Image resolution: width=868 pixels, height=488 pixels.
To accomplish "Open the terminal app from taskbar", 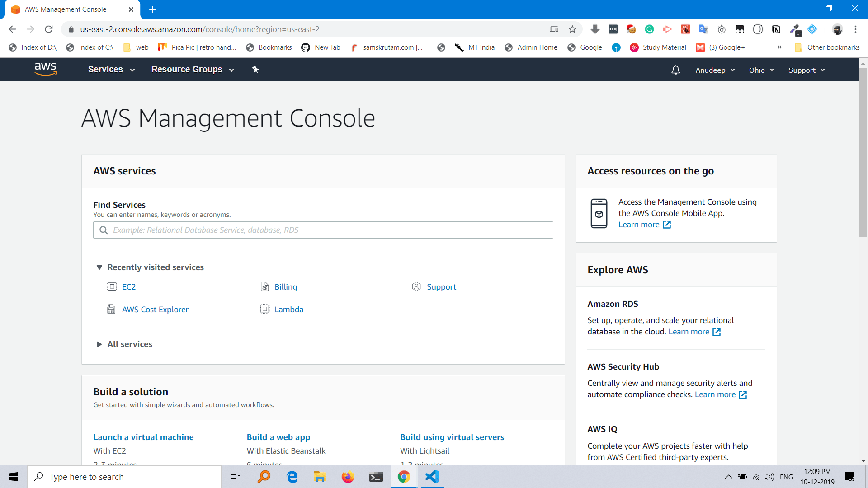I will point(376,477).
